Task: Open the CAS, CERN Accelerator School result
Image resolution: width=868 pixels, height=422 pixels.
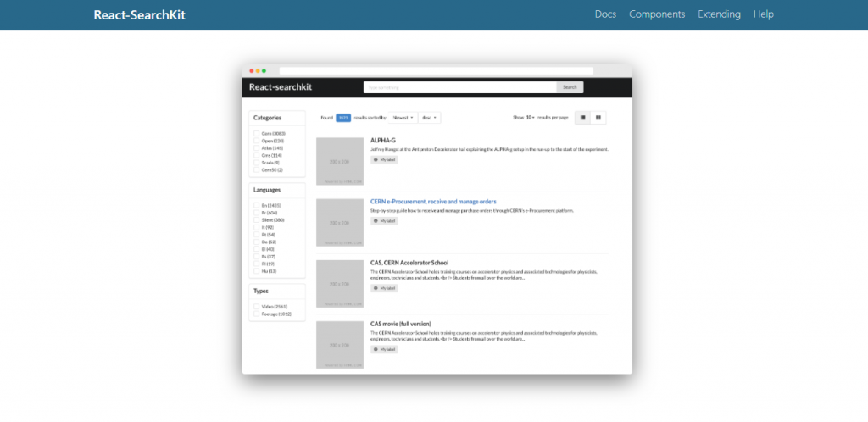Action: (x=409, y=263)
